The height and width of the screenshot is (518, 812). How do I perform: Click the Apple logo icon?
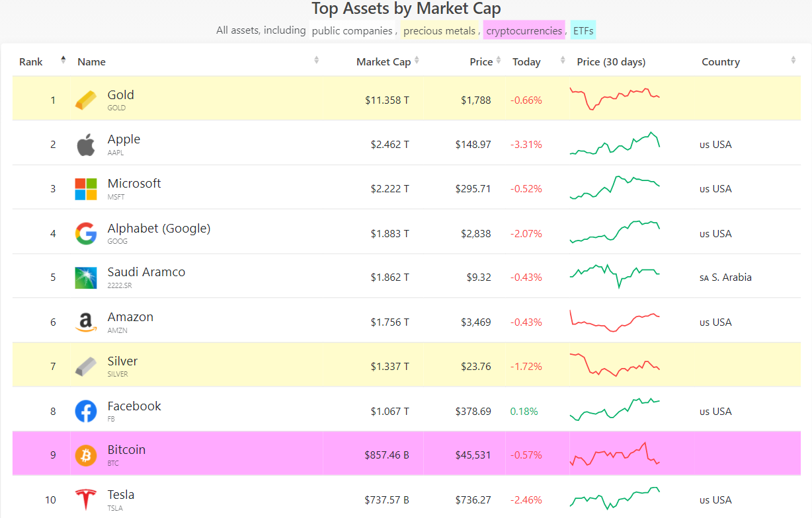tap(86, 145)
